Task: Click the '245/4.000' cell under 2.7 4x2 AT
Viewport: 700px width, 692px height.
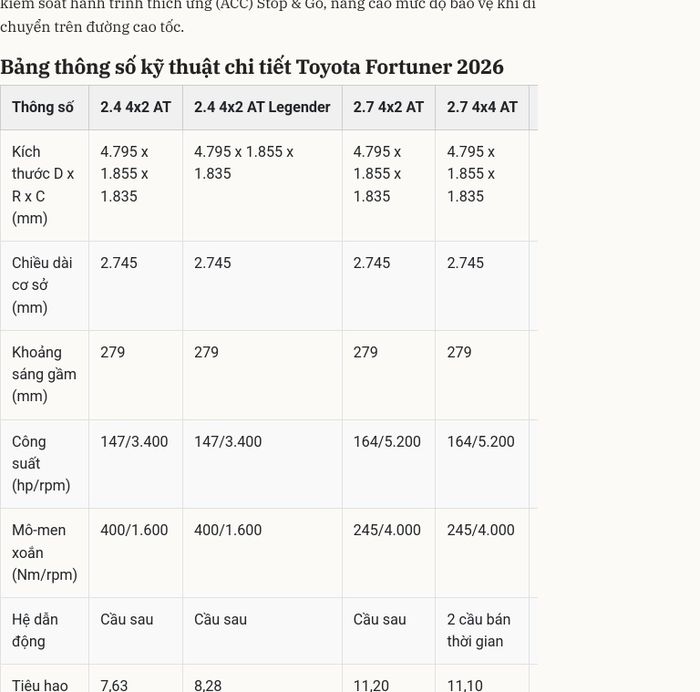Action: (387, 530)
